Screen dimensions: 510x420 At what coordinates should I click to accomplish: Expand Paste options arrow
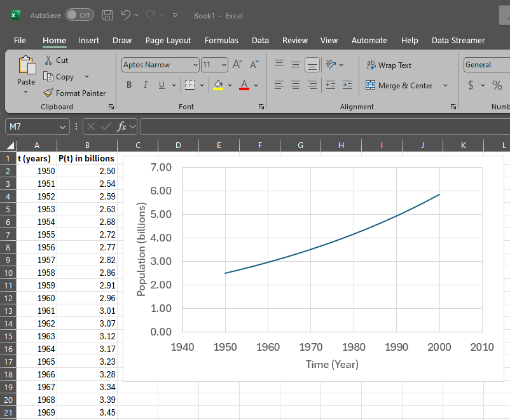pos(25,92)
